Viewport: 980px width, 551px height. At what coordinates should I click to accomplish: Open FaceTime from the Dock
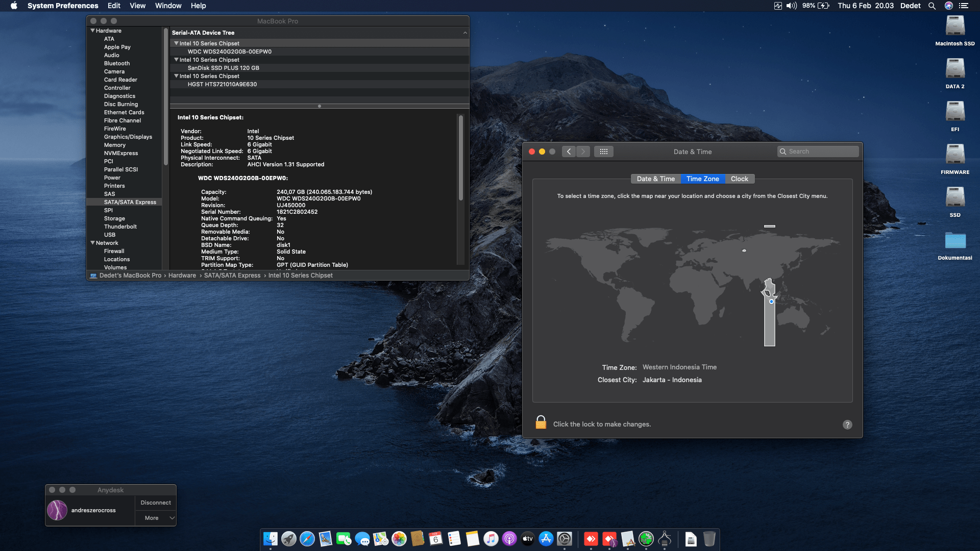pos(344,539)
